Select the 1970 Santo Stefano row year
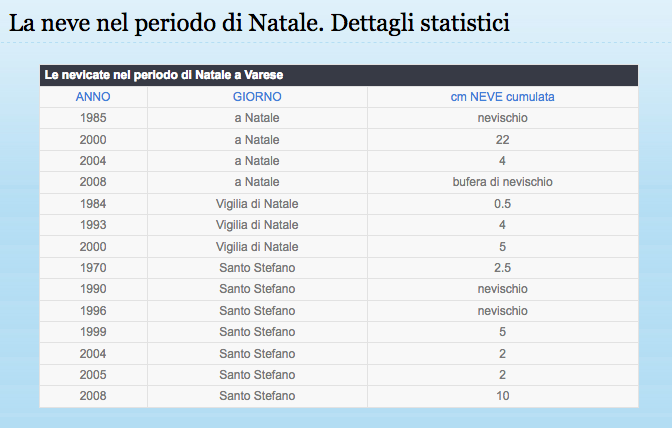This screenshot has height=428, width=672. (93, 268)
